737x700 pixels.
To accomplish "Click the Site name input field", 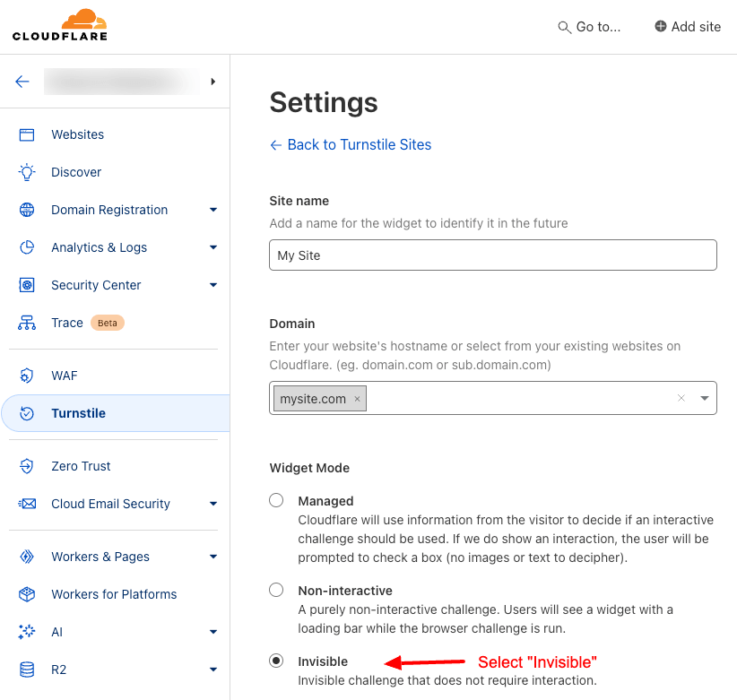I will pos(493,255).
